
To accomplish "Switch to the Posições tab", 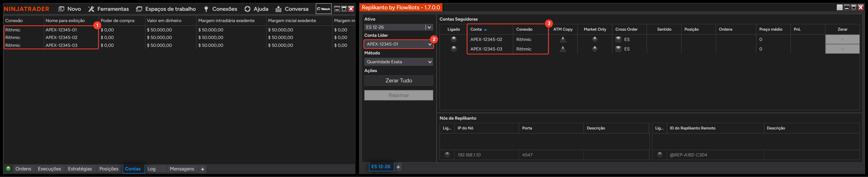I will click(109, 169).
